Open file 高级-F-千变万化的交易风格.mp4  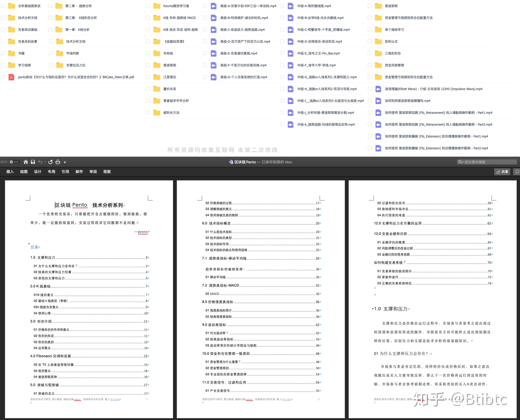tap(243, 65)
